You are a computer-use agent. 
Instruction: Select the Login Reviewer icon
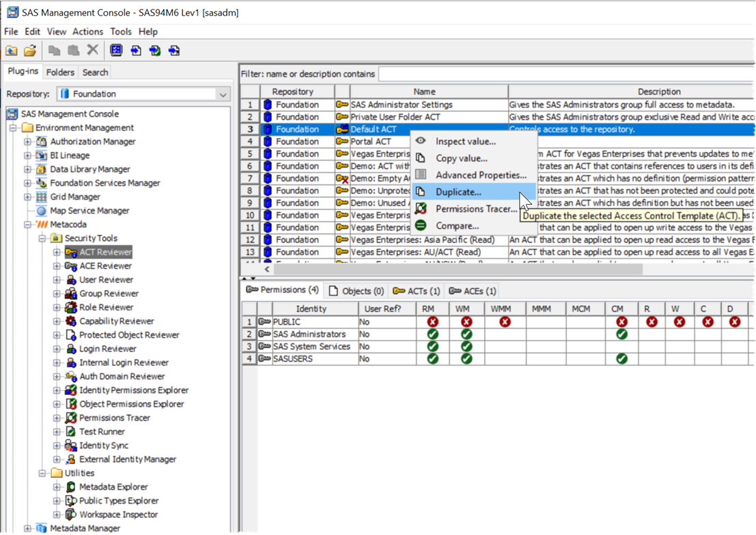[71, 349]
